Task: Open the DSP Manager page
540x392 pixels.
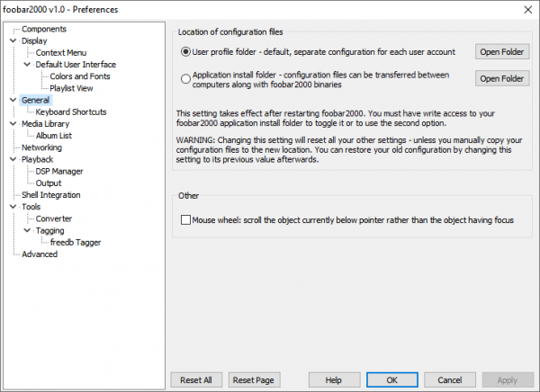Action: [x=59, y=171]
